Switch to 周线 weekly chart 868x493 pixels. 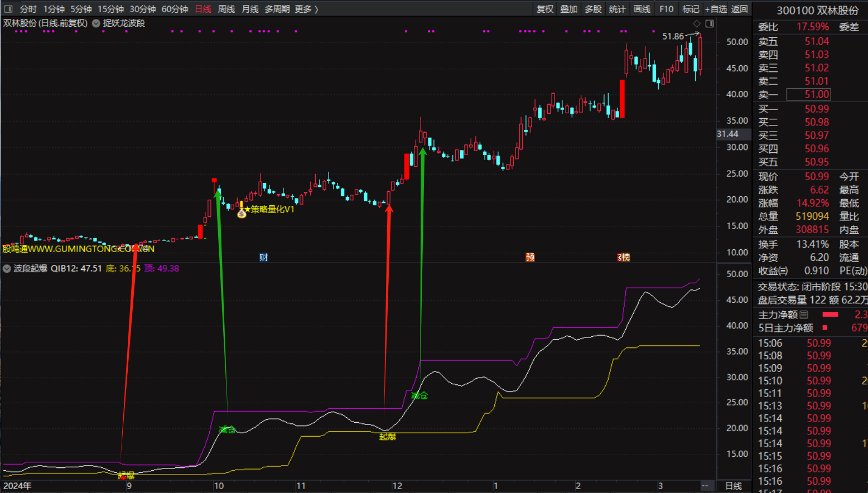(x=226, y=9)
